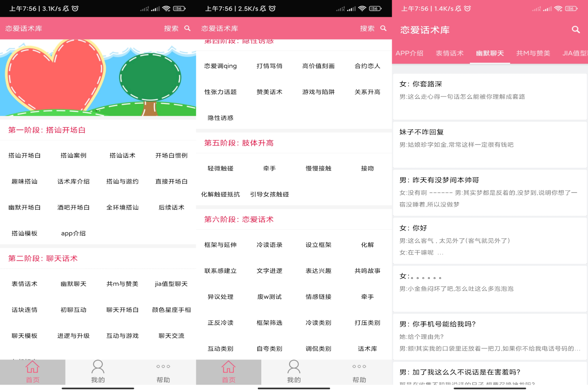Select the 颜色星座手相 category

(x=171, y=310)
